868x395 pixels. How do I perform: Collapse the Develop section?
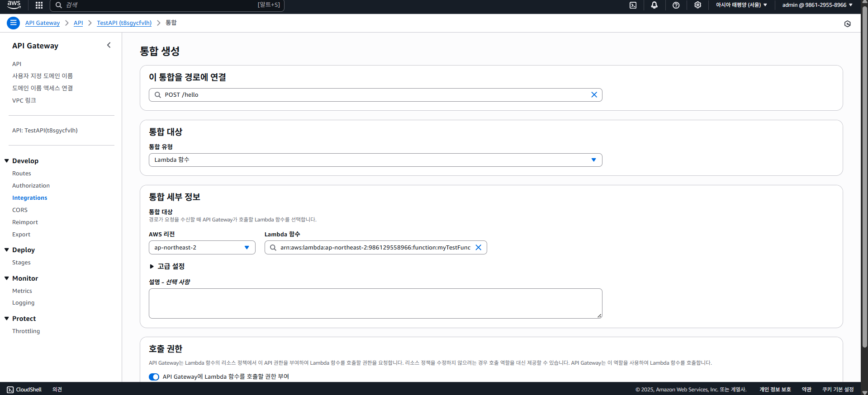7,161
